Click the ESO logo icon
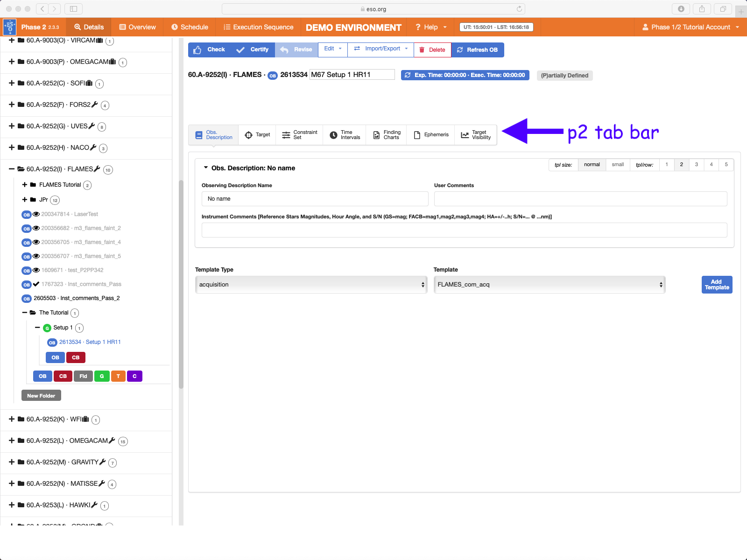The height and width of the screenshot is (560, 747). [10, 27]
